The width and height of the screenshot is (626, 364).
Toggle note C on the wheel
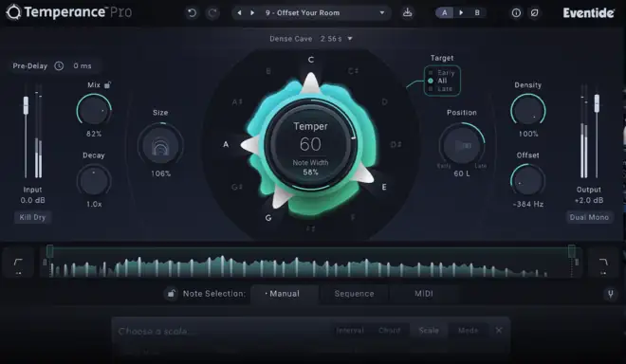coord(311,60)
